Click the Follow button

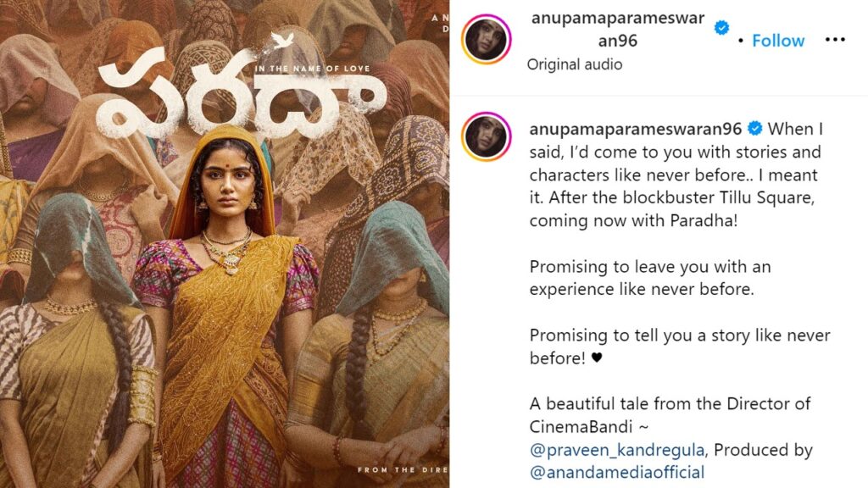[x=778, y=41]
